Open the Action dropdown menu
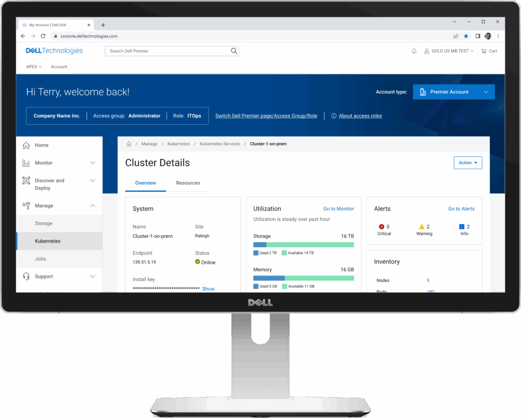 468,162
